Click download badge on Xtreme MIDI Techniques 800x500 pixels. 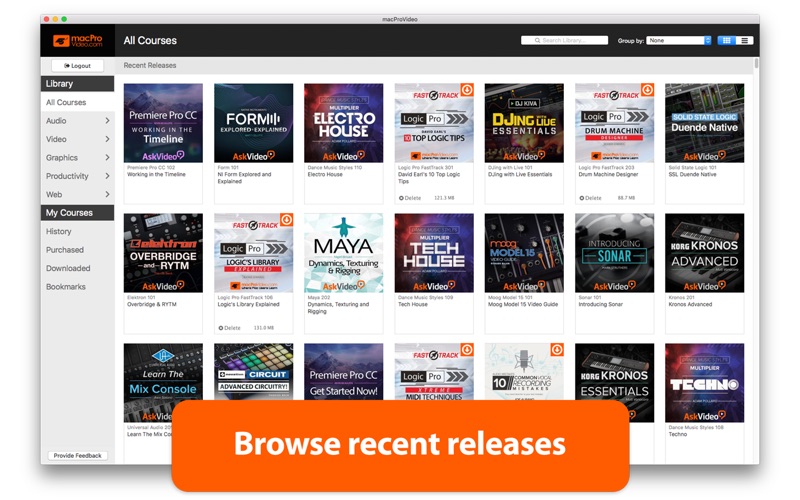(x=467, y=350)
